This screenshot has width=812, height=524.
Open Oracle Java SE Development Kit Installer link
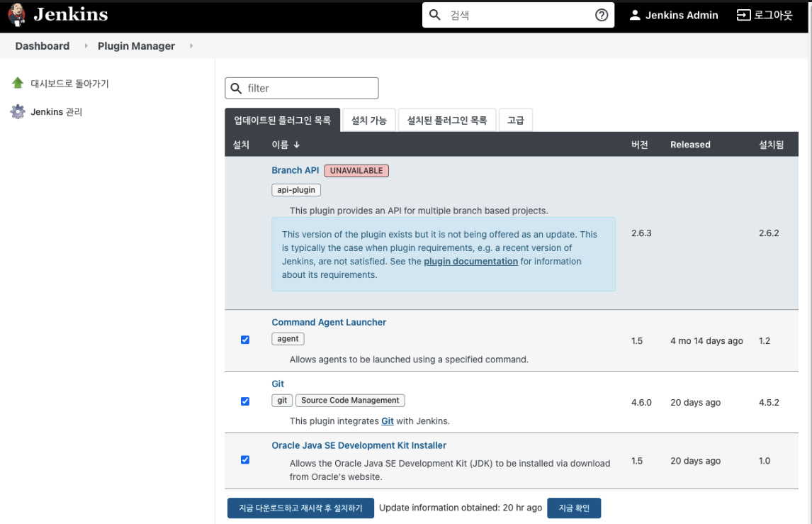point(359,445)
